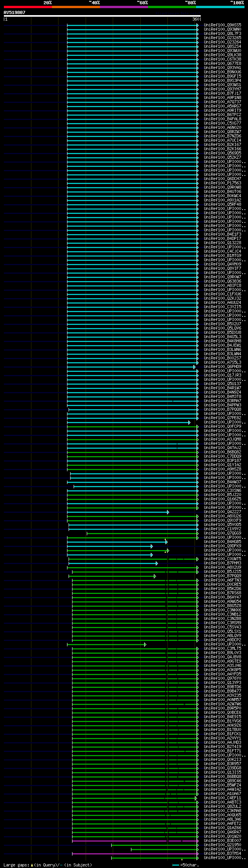This screenshot has width=248, height=868.
Task: Select the UniRef100_B4FAL8 label
Action: [x=222, y=119]
